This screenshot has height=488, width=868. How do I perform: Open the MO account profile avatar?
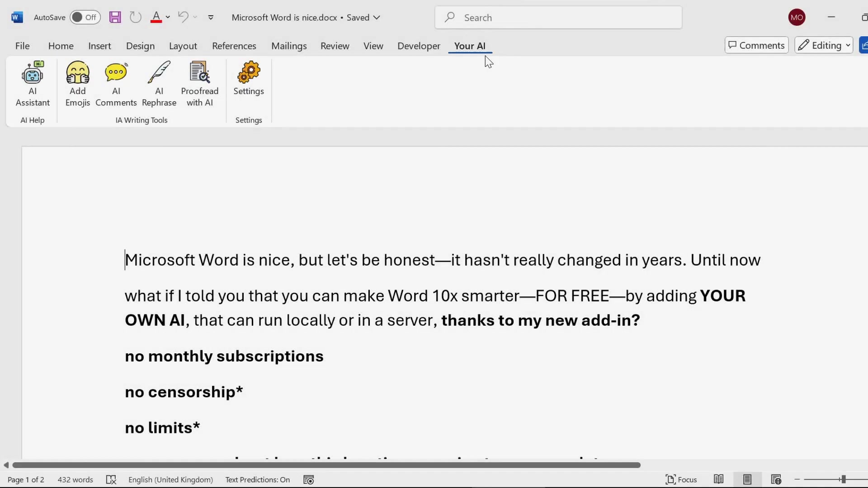click(x=797, y=17)
